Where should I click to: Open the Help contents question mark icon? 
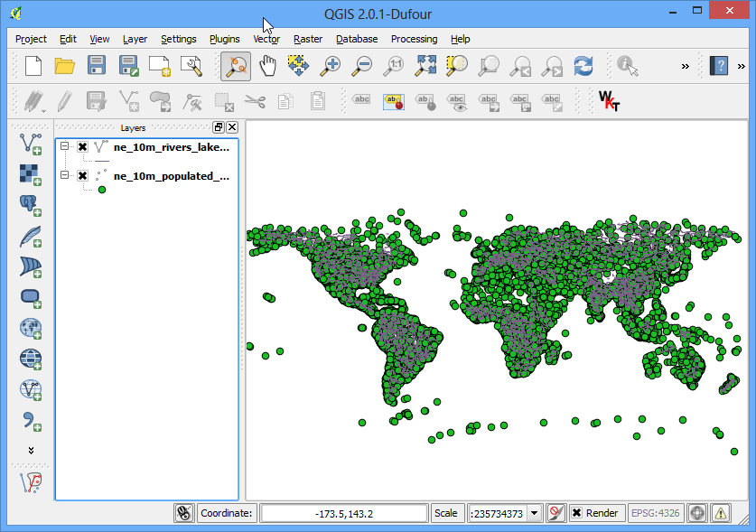click(719, 66)
